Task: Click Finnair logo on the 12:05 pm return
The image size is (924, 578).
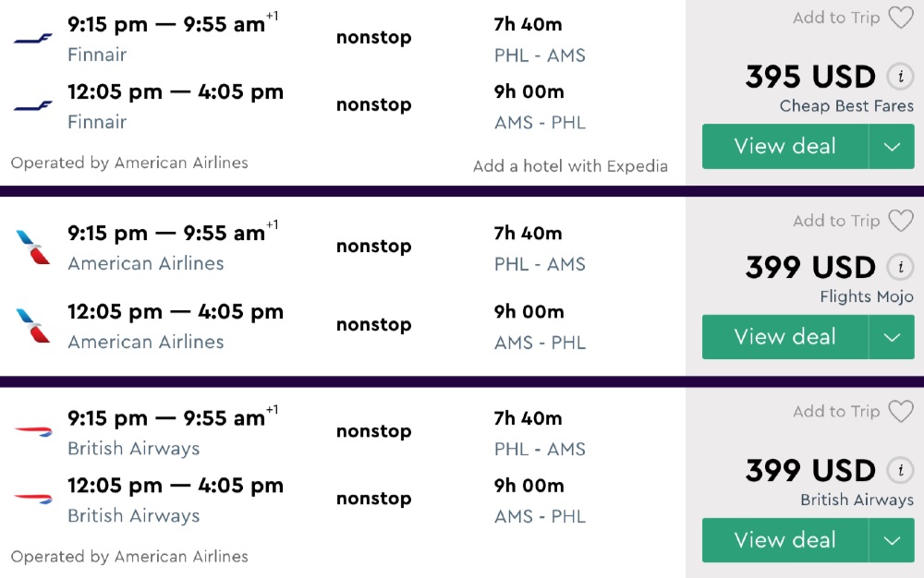Action: tap(33, 105)
